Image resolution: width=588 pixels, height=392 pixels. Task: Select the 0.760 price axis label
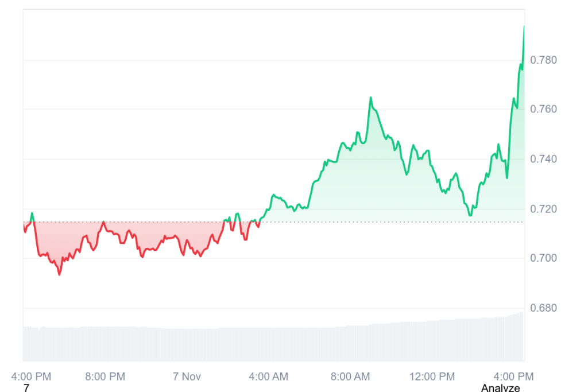pos(543,110)
